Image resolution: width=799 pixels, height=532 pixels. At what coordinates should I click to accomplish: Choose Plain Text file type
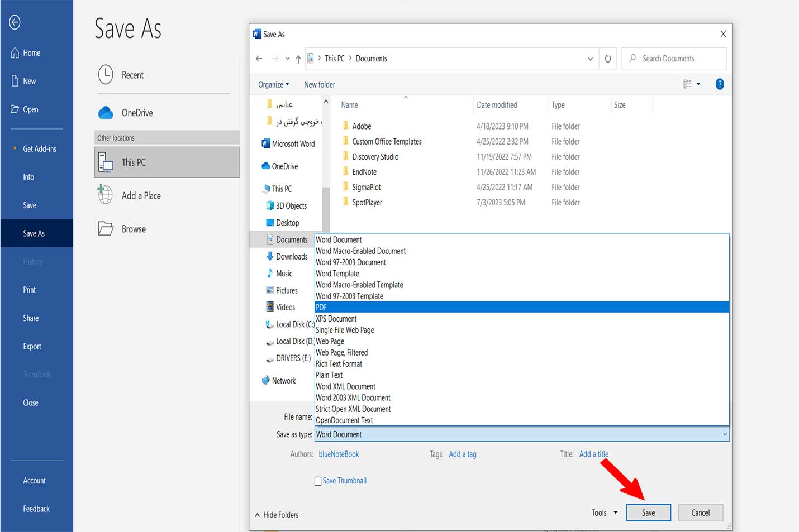522,375
